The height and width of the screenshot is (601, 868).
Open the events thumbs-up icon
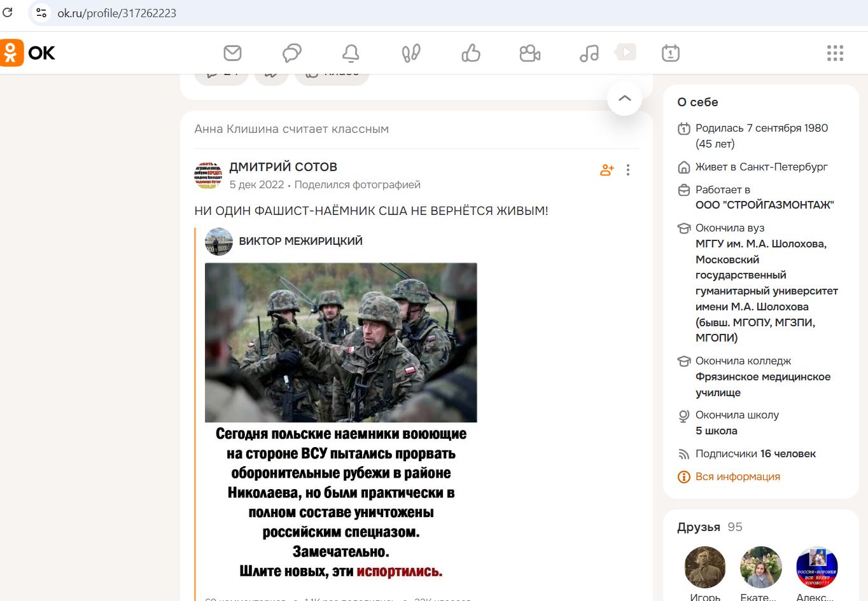click(x=471, y=53)
